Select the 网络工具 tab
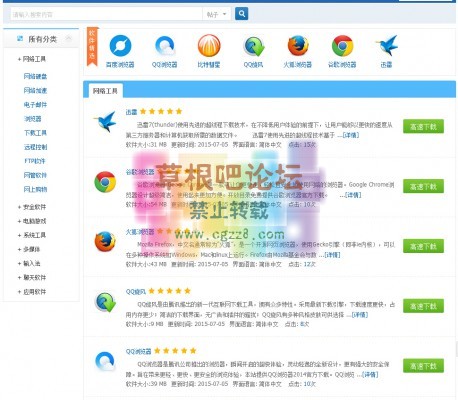458x400 pixels. pyautogui.click(x=105, y=91)
